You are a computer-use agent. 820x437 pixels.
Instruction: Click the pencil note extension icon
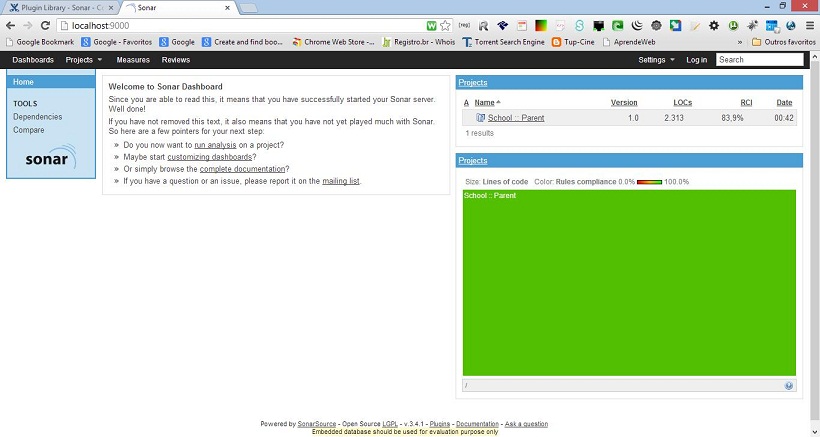point(695,25)
